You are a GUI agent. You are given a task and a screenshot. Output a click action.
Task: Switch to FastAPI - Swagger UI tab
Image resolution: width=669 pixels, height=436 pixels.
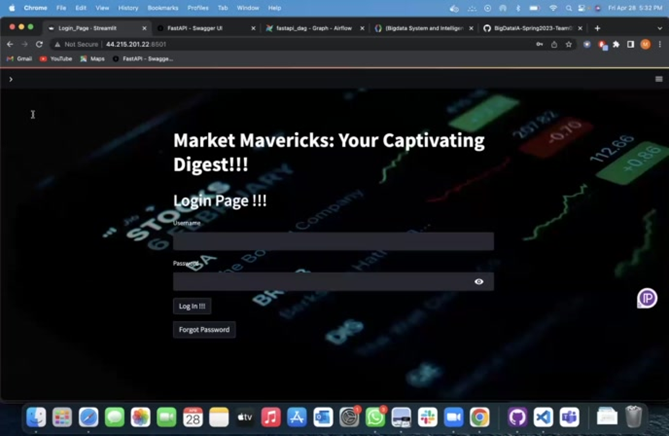(200, 28)
